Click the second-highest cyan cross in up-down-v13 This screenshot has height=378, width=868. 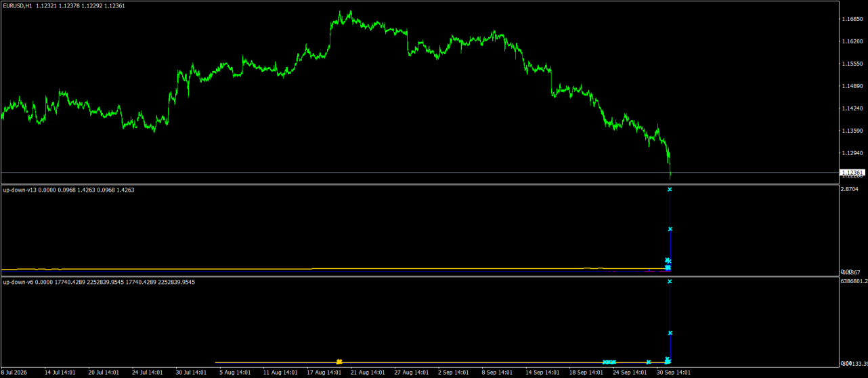(670, 229)
